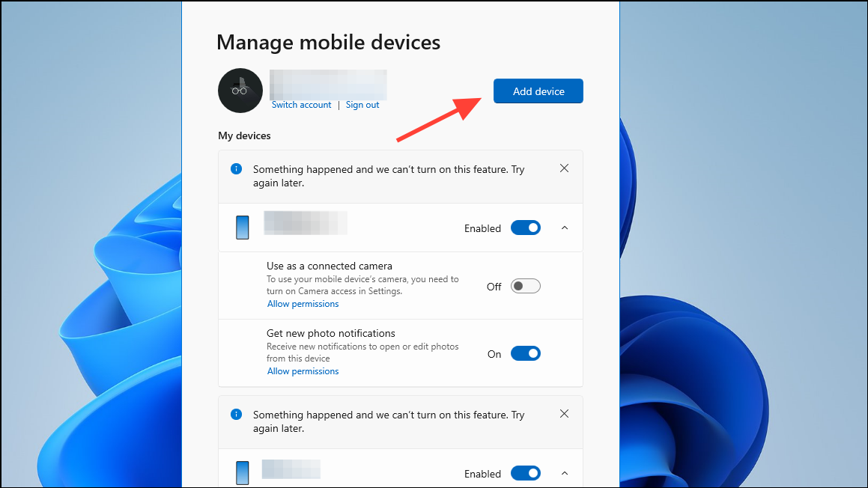Open Switch account
This screenshot has width=868, height=488.
(301, 104)
